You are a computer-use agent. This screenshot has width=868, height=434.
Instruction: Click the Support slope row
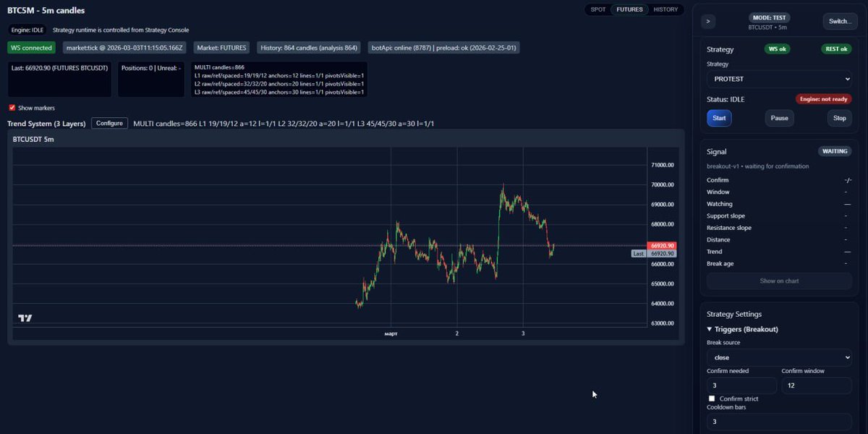point(779,216)
